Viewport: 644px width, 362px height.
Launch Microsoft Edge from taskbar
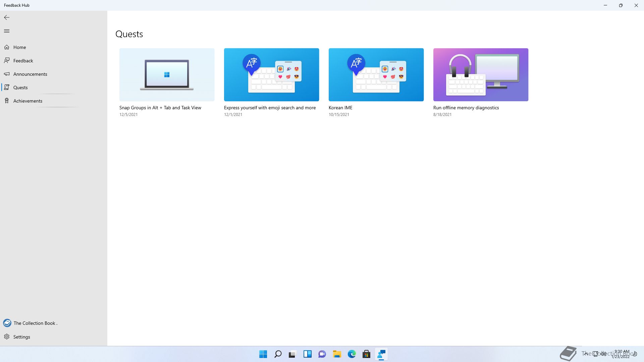(x=352, y=354)
